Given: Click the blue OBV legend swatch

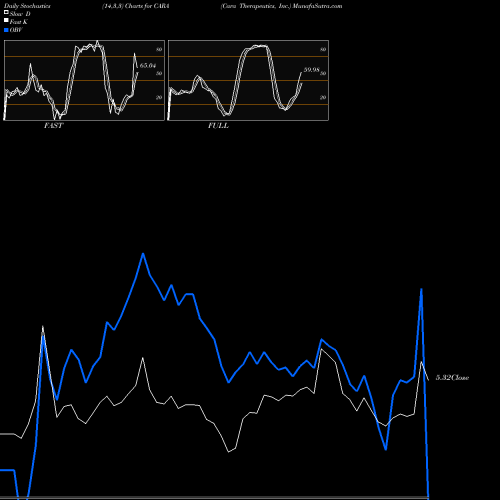Looking at the screenshot, I should [x=6, y=30].
